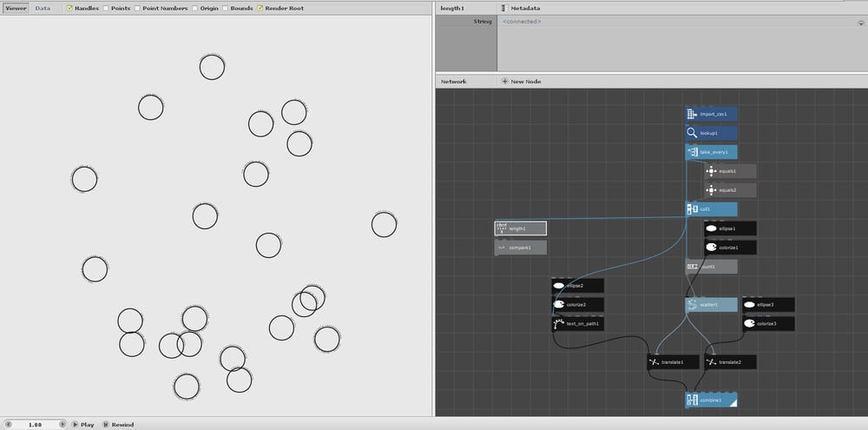Select the scatter1 node icon
The width and height of the screenshot is (868, 430).
pos(692,305)
